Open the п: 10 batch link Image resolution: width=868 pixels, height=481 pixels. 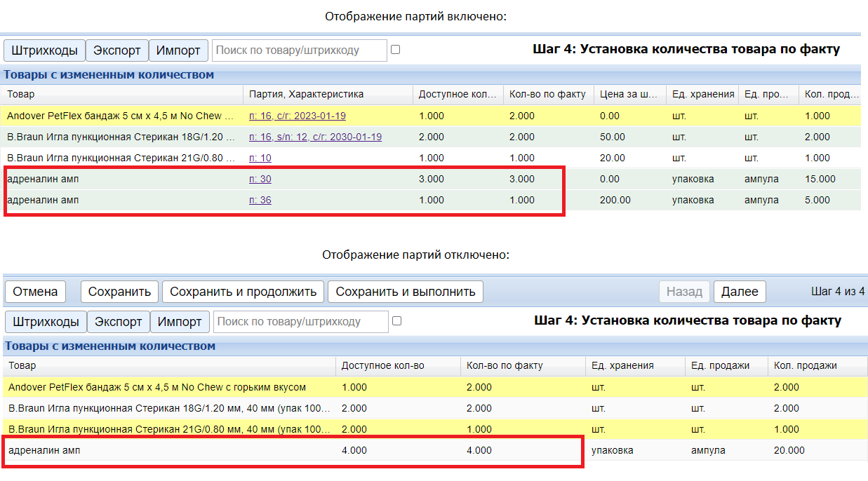coord(260,158)
